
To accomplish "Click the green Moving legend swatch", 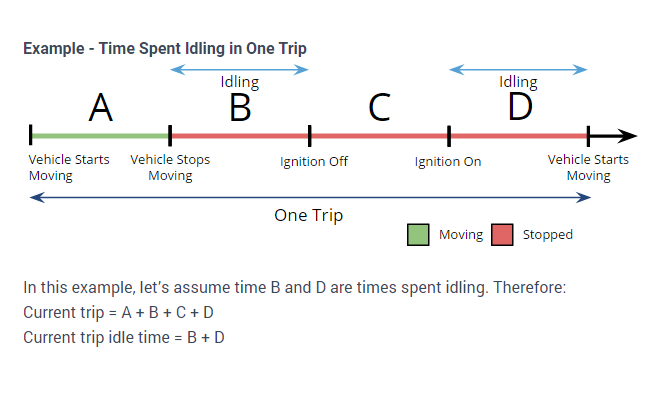I will (418, 235).
